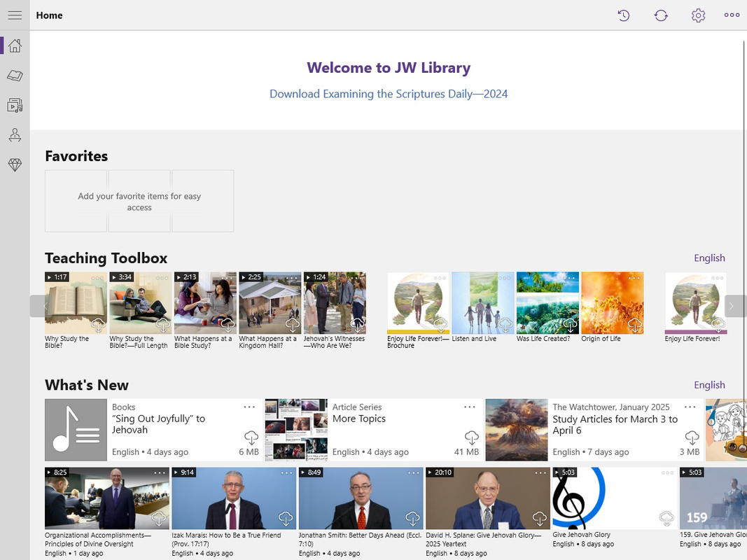Open Settings using the gear icon
The image size is (747, 560).
pyautogui.click(x=697, y=15)
